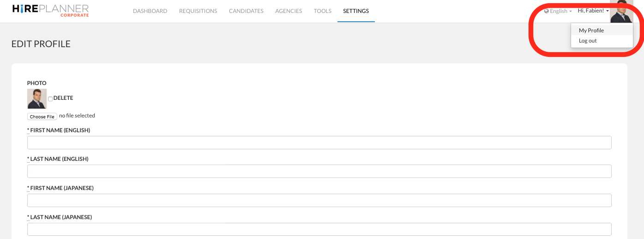
Task: Click the Last Name (Japanese) field
Action: coord(319,229)
